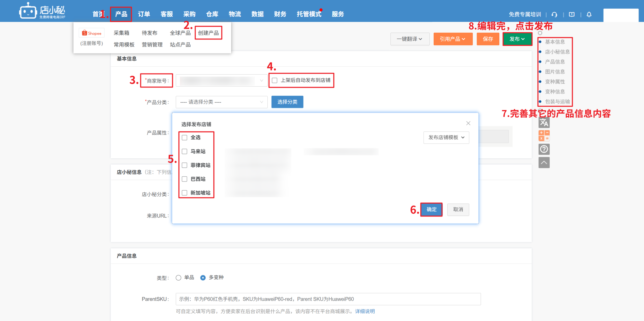Enable 上架后自动发布到店铺 checkbox
This screenshot has height=321, width=644.
(x=275, y=80)
